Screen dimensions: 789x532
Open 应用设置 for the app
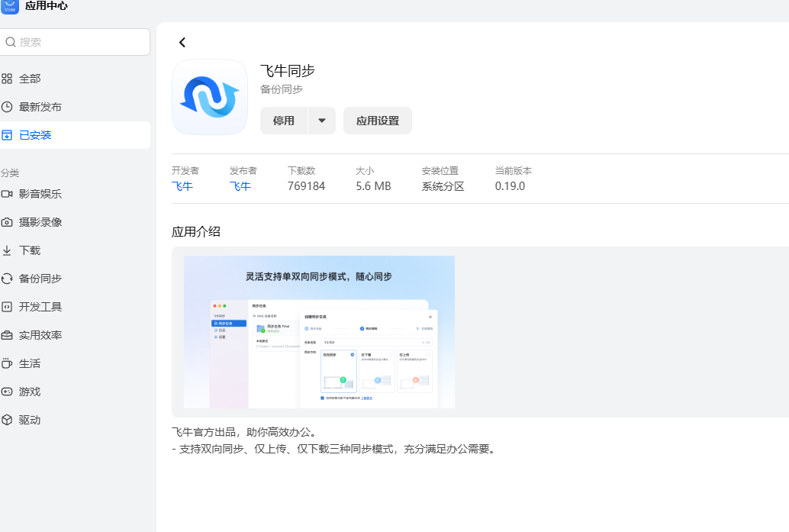(378, 121)
